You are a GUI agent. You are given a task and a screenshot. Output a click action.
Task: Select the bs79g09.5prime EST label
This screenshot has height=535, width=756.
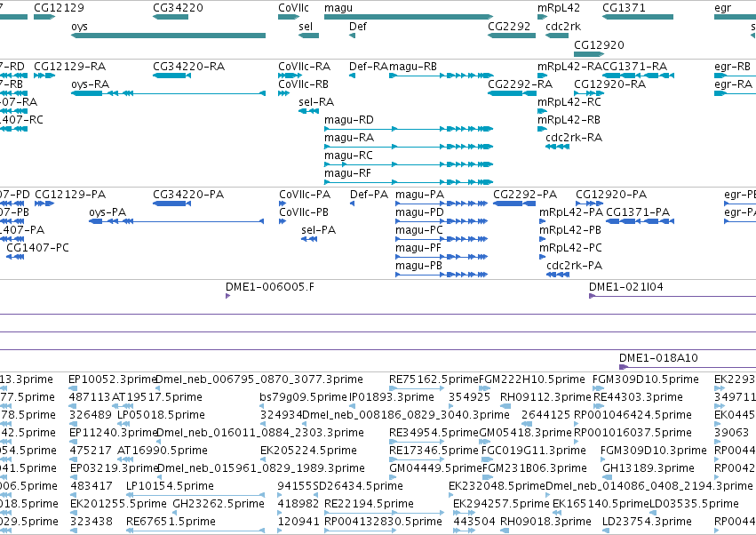pos(303,397)
